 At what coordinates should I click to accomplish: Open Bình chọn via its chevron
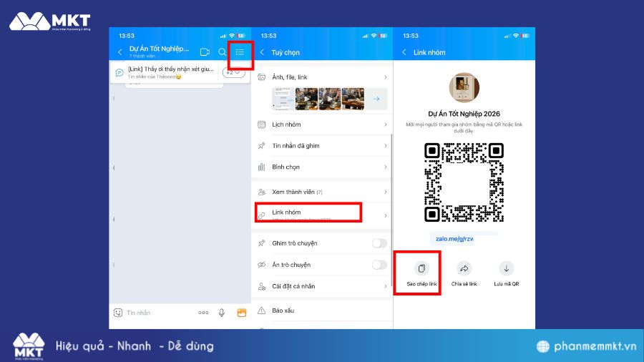pyautogui.click(x=386, y=167)
